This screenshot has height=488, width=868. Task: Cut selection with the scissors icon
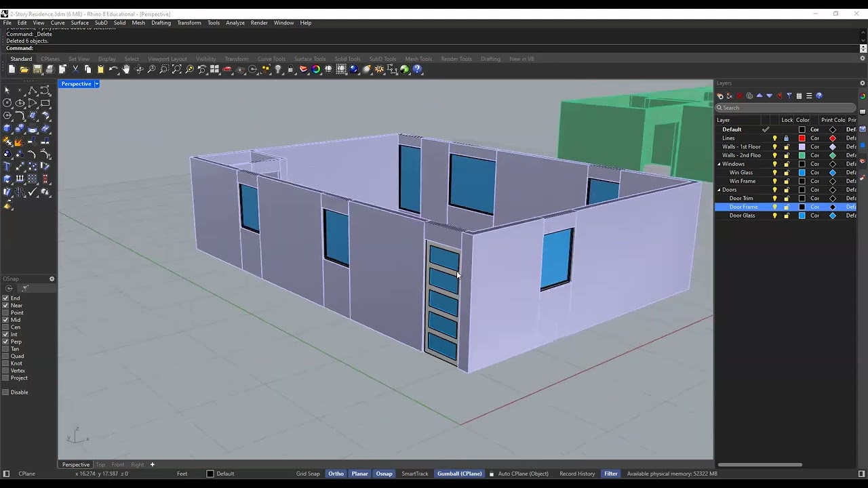[75, 69]
